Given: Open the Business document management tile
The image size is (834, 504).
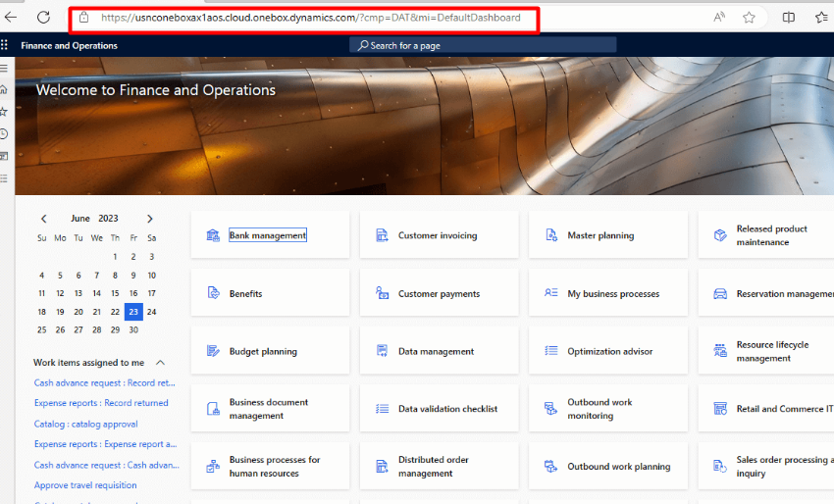Looking at the screenshot, I should tap(270, 408).
